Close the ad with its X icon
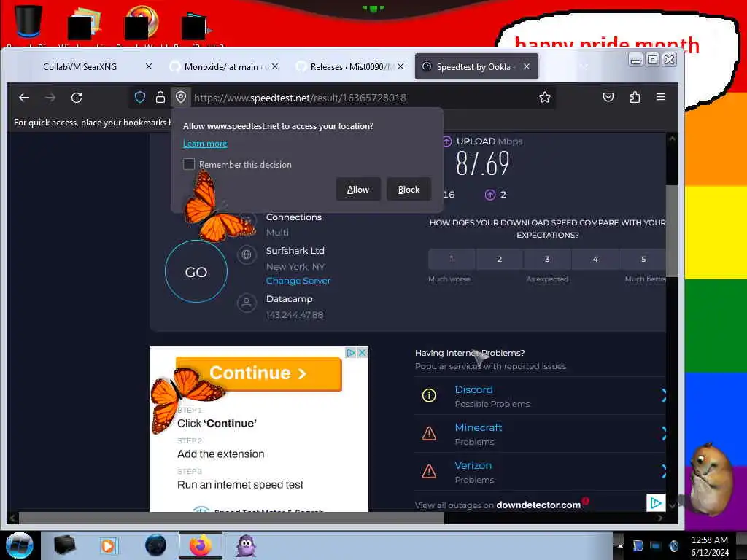Image resolution: width=747 pixels, height=560 pixels. pyautogui.click(x=362, y=353)
